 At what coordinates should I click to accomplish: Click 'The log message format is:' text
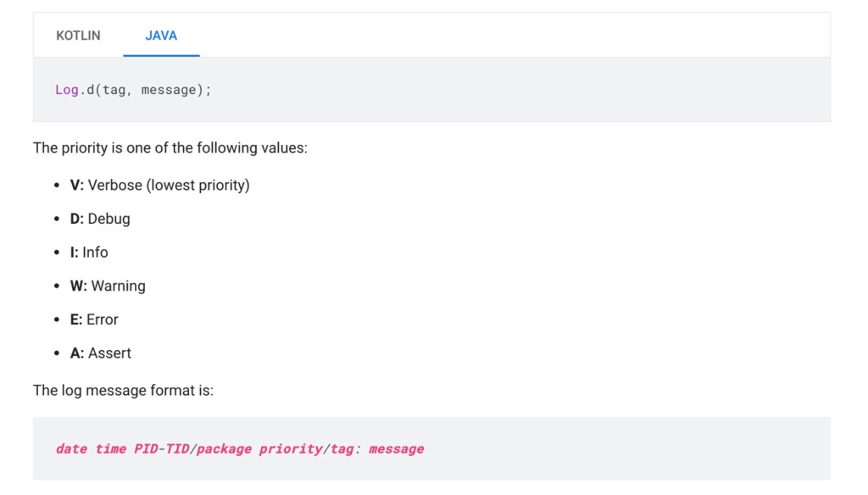click(x=123, y=391)
